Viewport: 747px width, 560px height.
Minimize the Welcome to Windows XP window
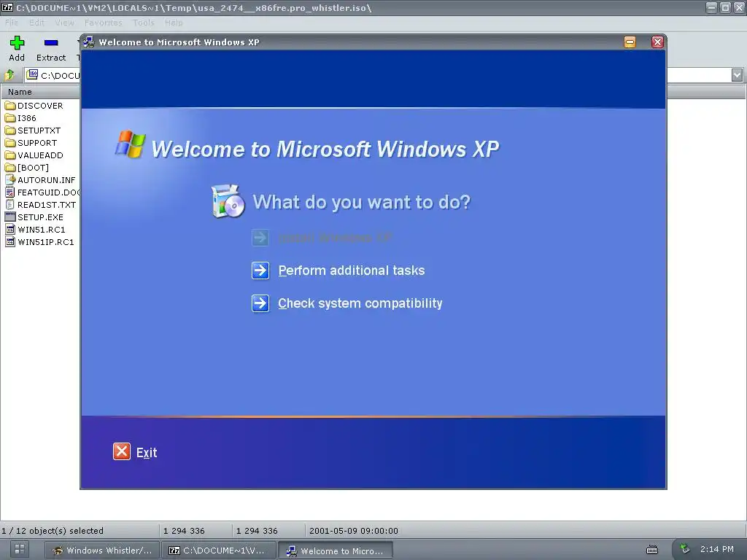[630, 42]
